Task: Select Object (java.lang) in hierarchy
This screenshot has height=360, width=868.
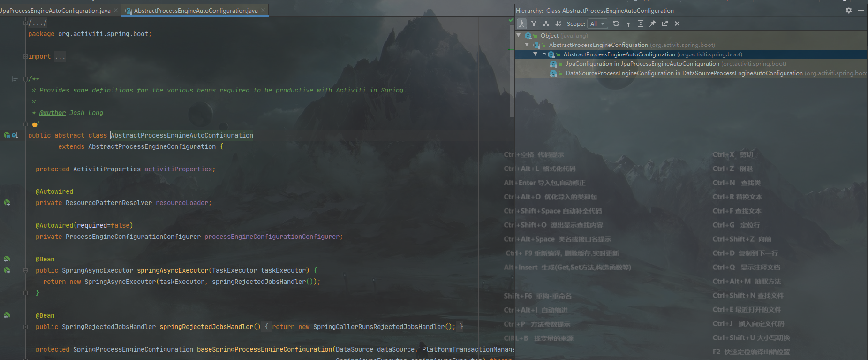Action: point(691,36)
